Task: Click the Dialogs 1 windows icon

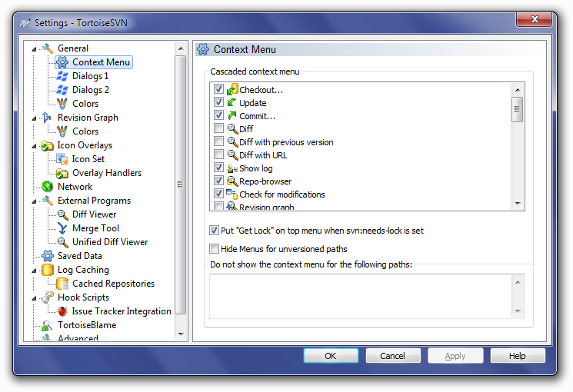Action: (x=62, y=76)
